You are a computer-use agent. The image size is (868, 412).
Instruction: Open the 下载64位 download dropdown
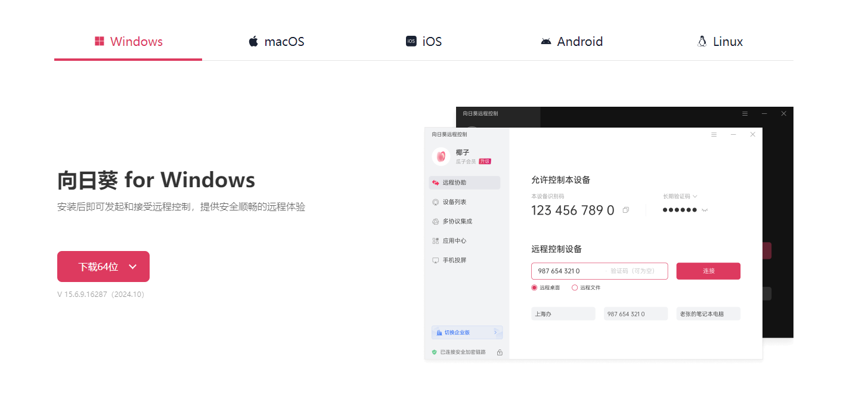coord(103,267)
